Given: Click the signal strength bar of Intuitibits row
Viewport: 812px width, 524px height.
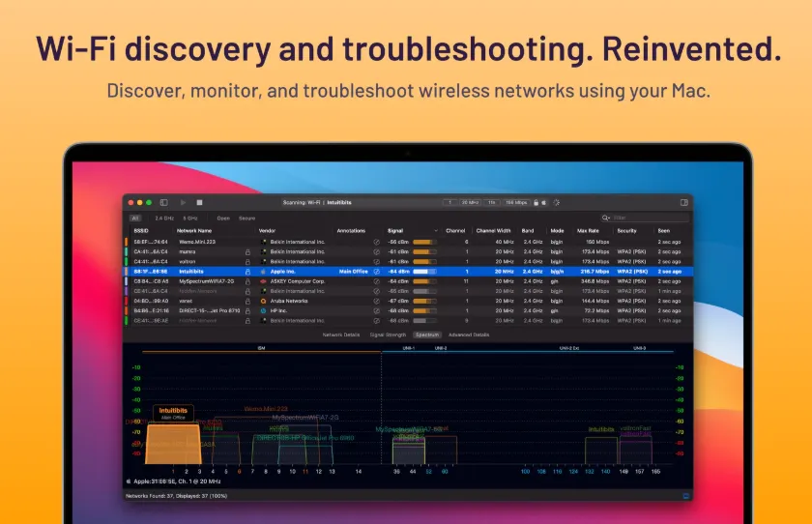Looking at the screenshot, I should pyautogui.click(x=424, y=272).
